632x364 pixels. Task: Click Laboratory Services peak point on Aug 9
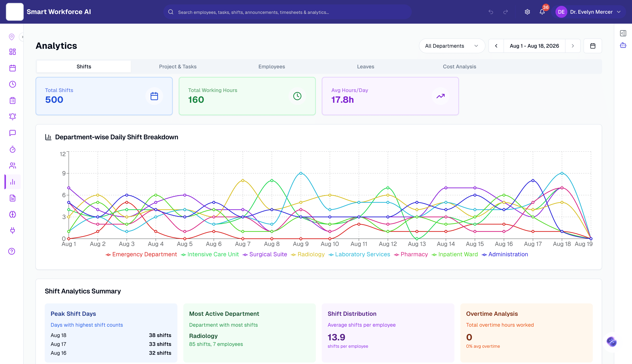coord(301,173)
